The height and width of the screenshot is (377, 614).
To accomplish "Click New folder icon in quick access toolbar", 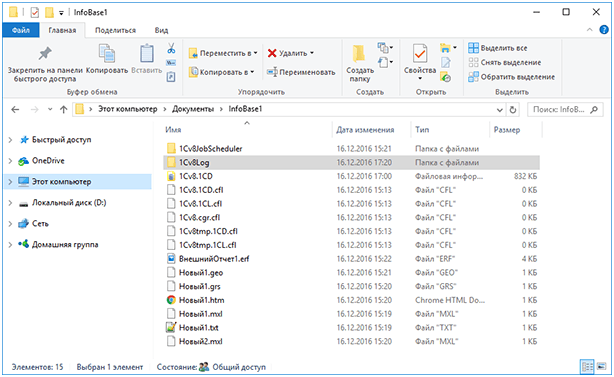I will (49, 13).
